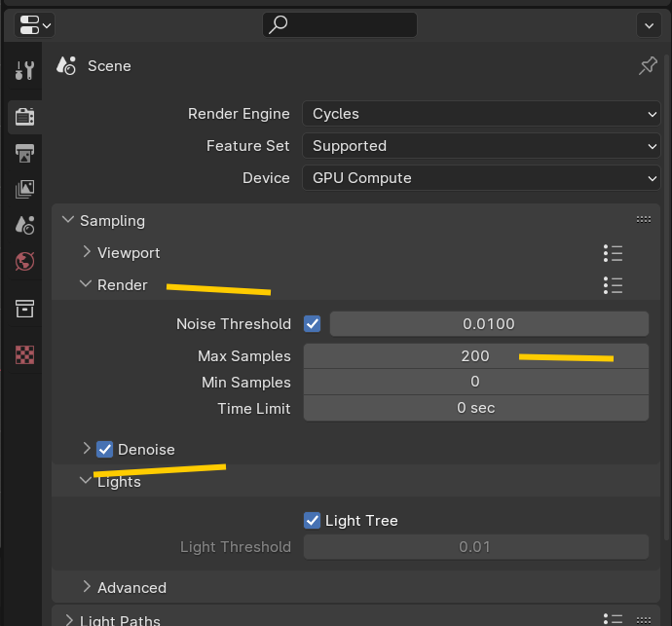Uncheck the Denoise option
The width and height of the screenshot is (672, 626).
[105, 449]
